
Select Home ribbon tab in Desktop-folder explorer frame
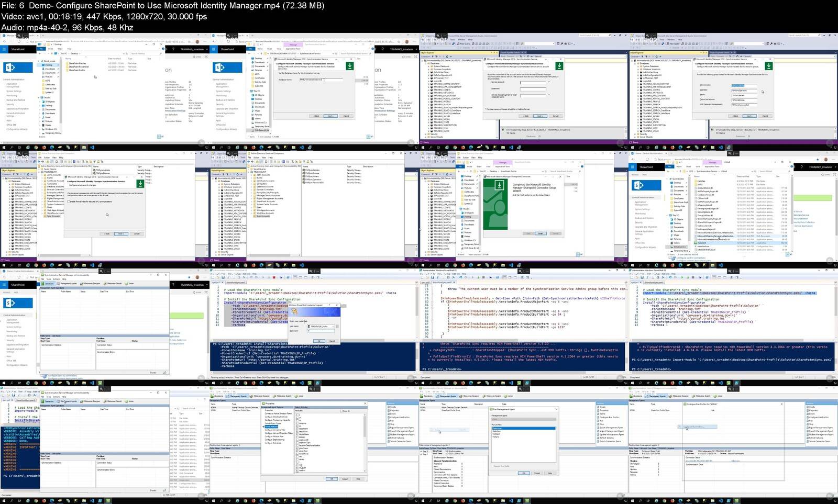(x=50, y=49)
